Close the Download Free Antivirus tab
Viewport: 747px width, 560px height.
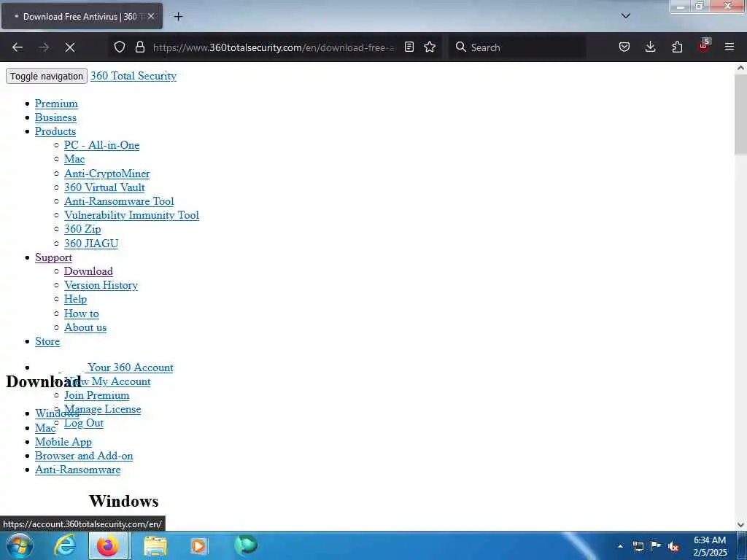coord(151,16)
